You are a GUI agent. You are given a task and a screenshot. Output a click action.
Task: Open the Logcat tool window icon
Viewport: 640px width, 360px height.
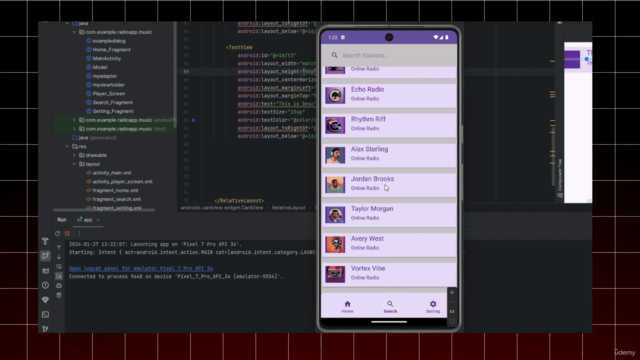pos(45,271)
